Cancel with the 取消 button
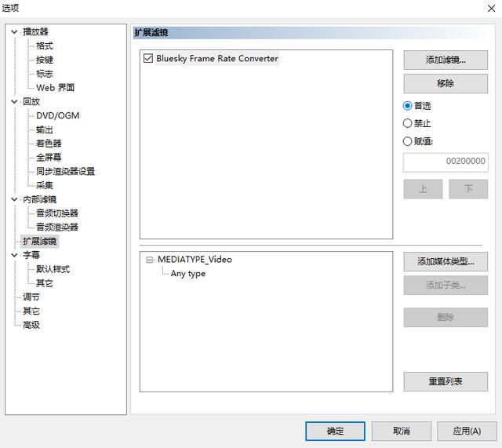Screen dimensions: 502x448 coord(401,431)
